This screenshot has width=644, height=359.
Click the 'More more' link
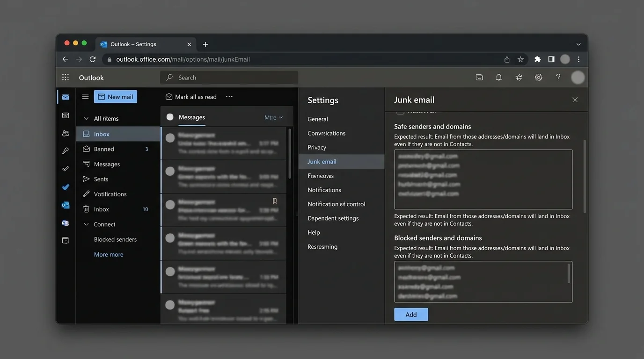[109, 255]
